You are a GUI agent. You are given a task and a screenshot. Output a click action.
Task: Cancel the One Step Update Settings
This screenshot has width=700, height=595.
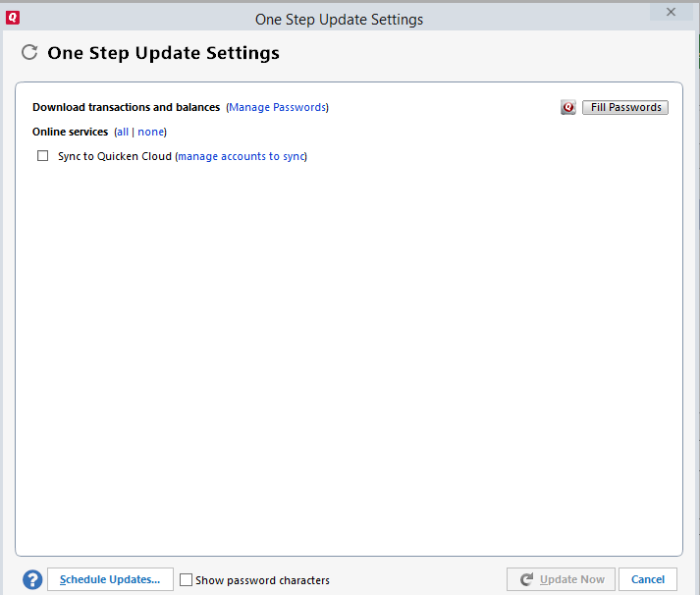click(x=648, y=579)
